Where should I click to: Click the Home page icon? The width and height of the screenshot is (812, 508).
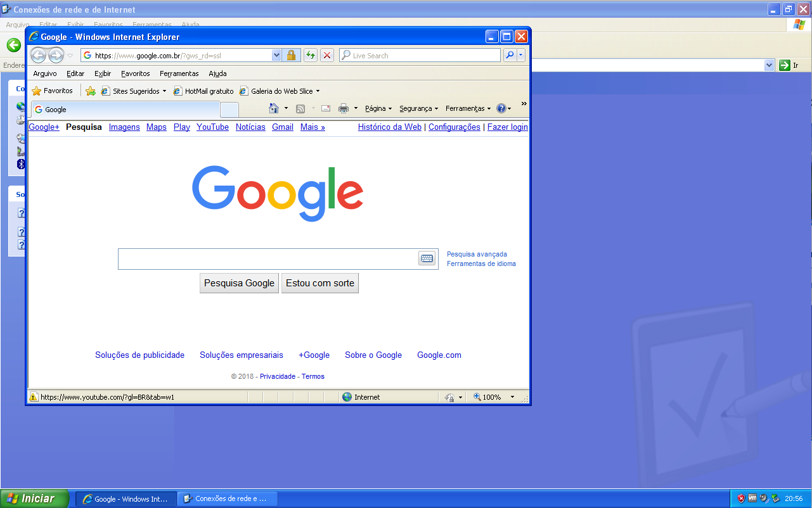[274, 108]
